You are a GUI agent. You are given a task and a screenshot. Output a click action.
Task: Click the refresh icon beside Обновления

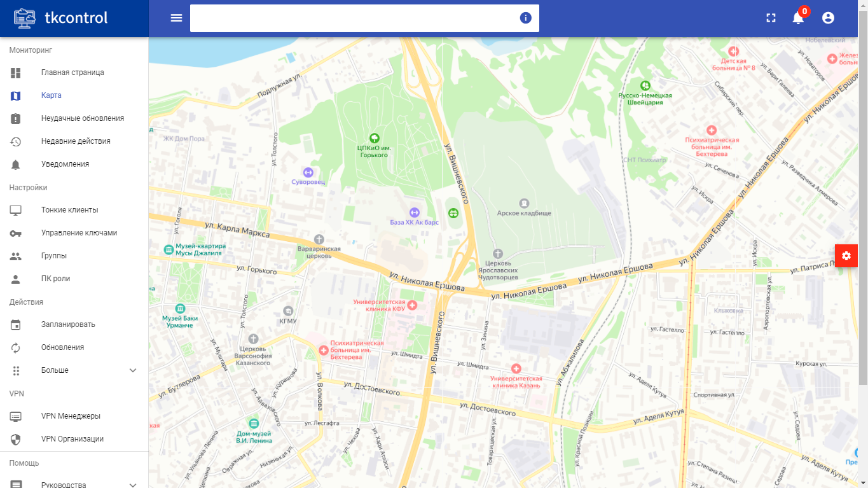pyautogui.click(x=16, y=347)
